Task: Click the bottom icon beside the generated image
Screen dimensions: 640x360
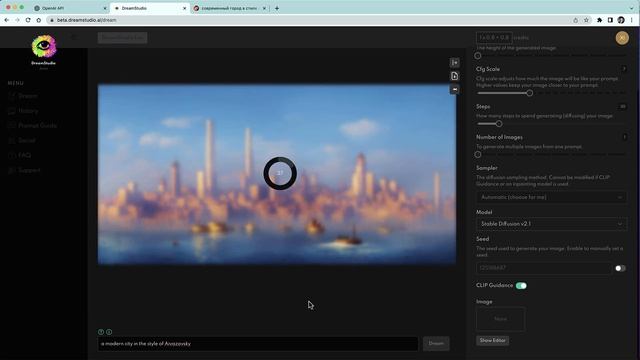Action: coord(454,89)
